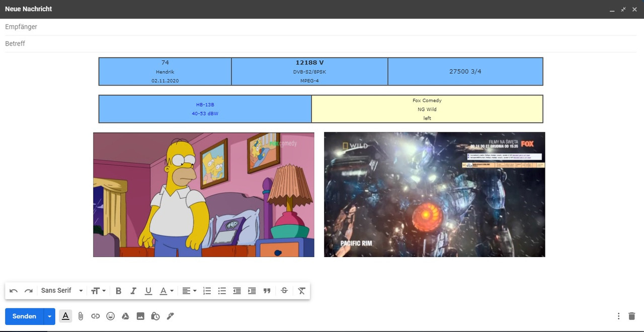This screenshot has height=332, width=644.
Task: Remove formatting from selection
Action: [301, 291]
